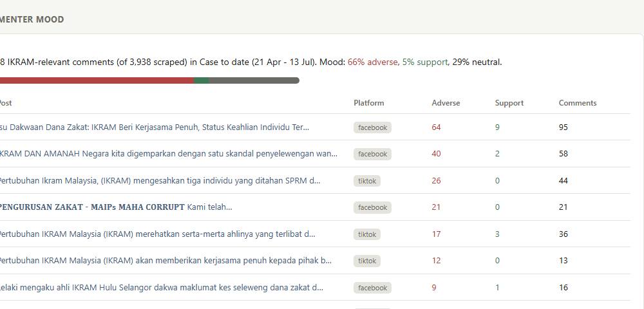The width and height of the screenshot is (644, 309).
Task: Click tiktok tag in 'merehatkan serta-merta' row
Action: [367, 234]
